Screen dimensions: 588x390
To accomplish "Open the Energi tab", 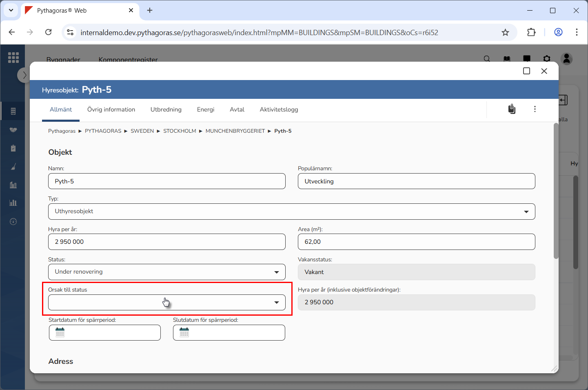I will coord(206,109).
